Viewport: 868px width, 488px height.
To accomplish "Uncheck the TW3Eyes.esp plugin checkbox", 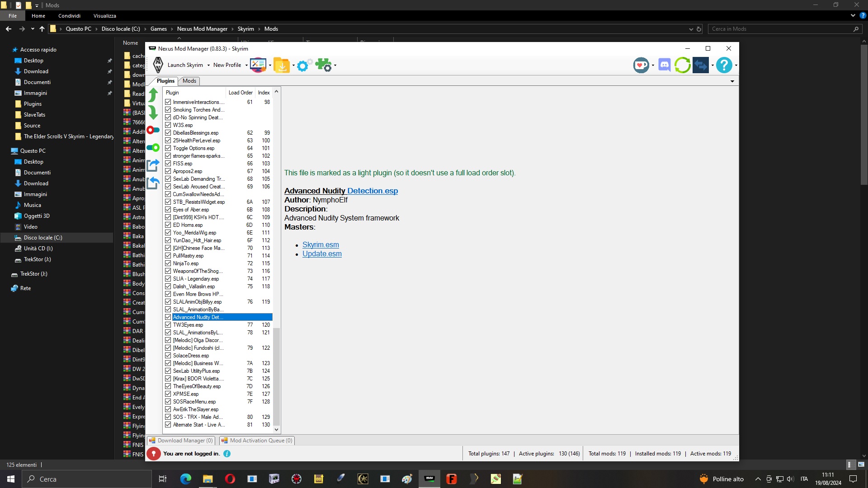I will coord(168,325).
